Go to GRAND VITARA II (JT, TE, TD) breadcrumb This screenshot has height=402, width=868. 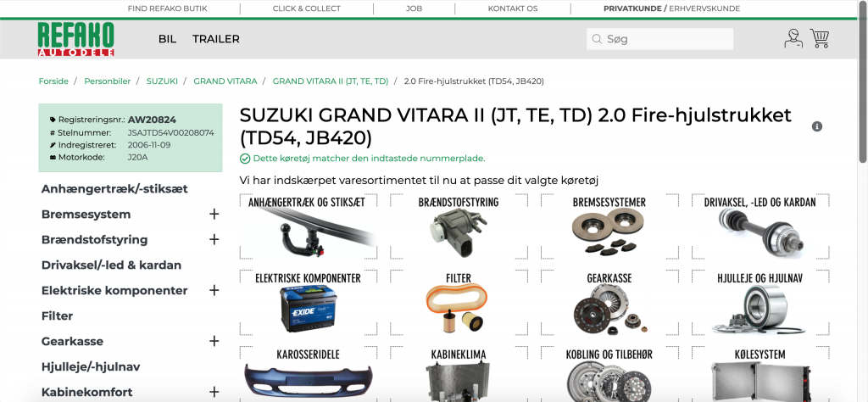(x=331, y=81)
